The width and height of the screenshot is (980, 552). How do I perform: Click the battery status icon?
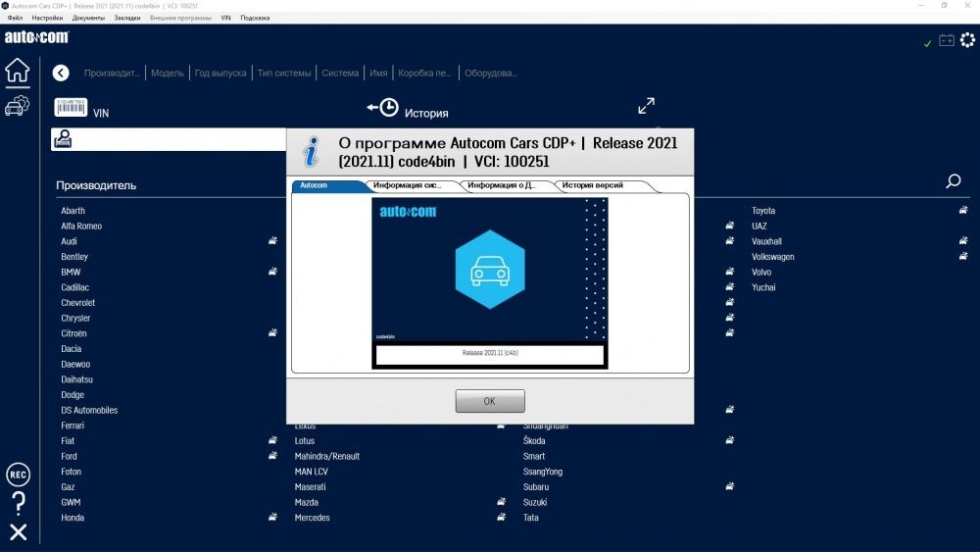coord(947,40)
